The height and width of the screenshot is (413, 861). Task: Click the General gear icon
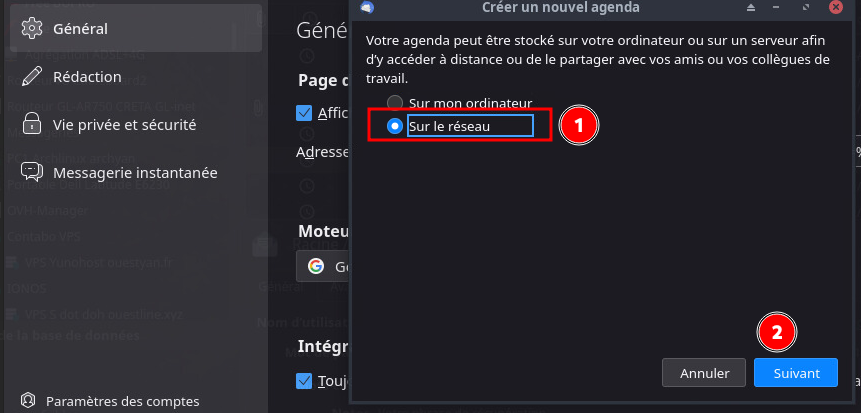(31, 28)
